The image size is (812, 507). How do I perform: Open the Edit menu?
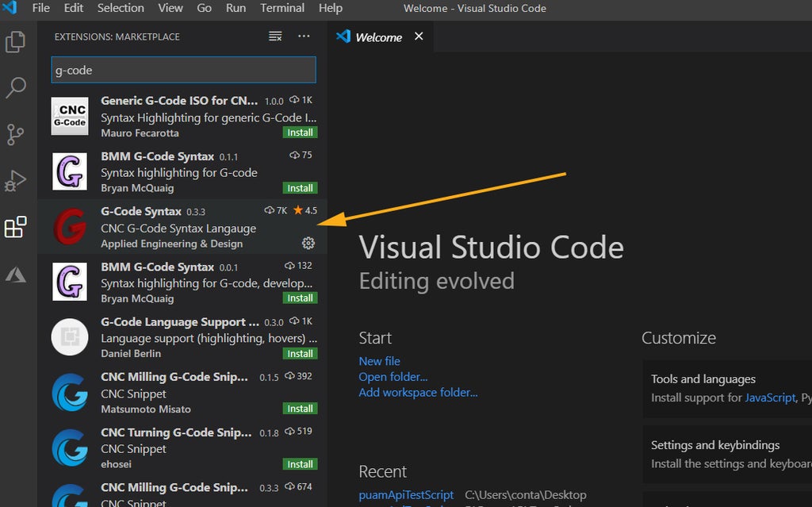pos(74,8)
